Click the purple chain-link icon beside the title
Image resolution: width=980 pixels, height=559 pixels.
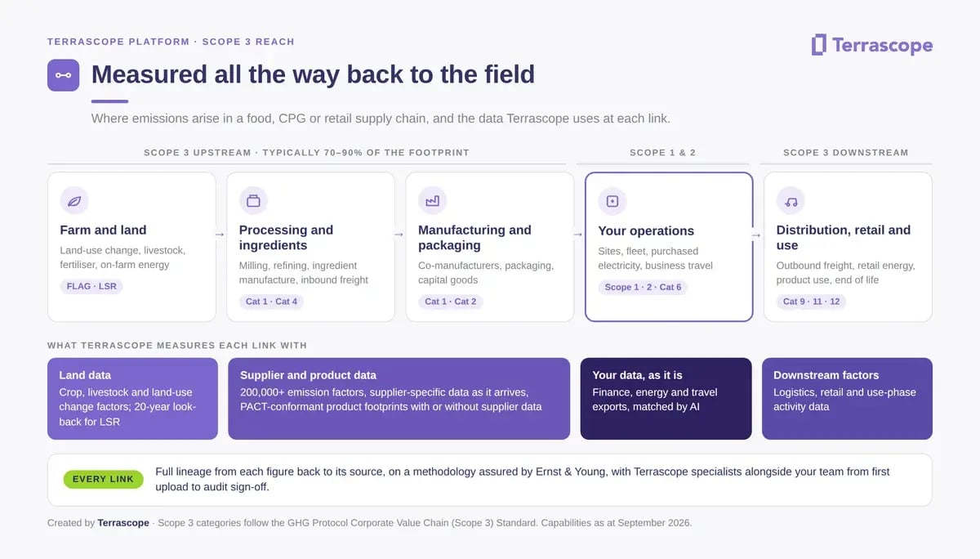(63, 75)
